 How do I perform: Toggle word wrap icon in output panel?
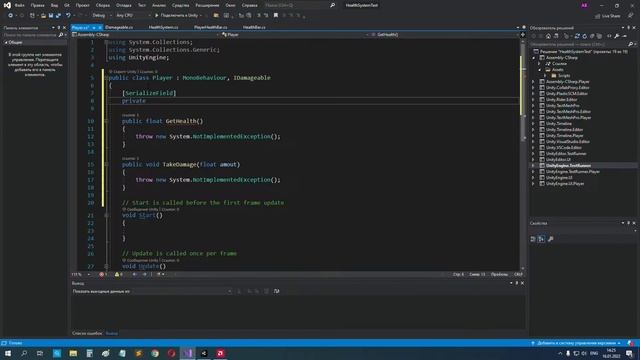(x=277, y=291)
